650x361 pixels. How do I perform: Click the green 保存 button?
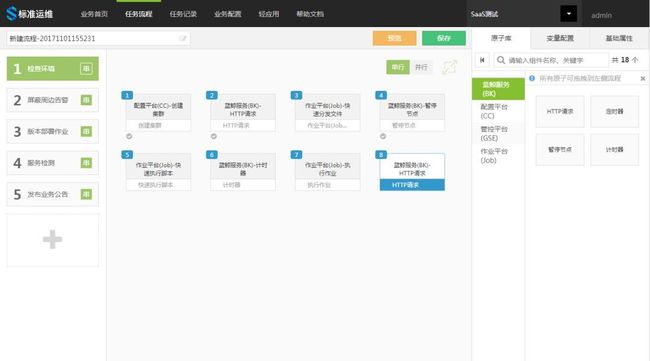point(444,38)
